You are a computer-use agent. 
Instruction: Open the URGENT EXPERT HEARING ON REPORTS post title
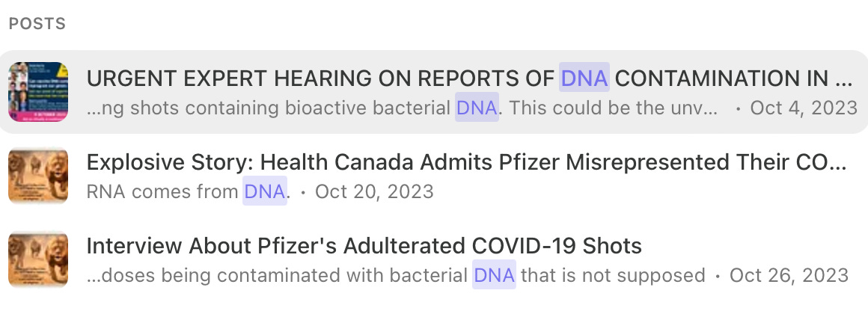pyautogui.click(x=469, y=78)
